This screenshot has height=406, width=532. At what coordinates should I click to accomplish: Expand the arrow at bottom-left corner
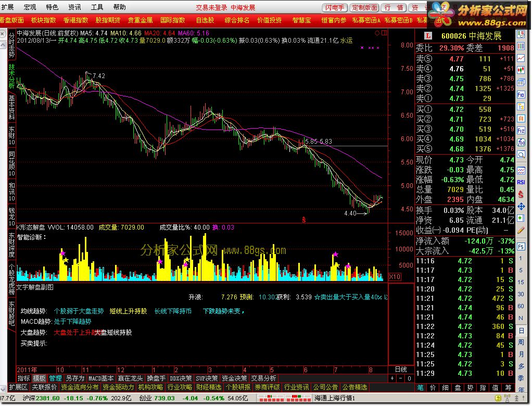(3, 388)
